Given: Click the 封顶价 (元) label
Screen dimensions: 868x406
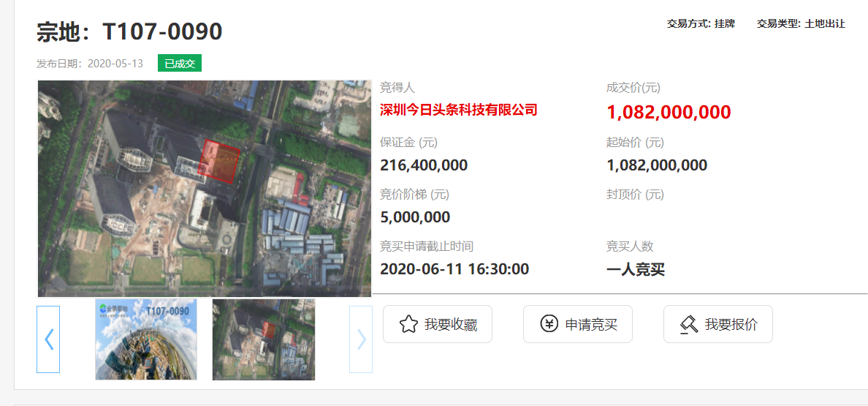Looking at the screenshot, I should 635,195.
